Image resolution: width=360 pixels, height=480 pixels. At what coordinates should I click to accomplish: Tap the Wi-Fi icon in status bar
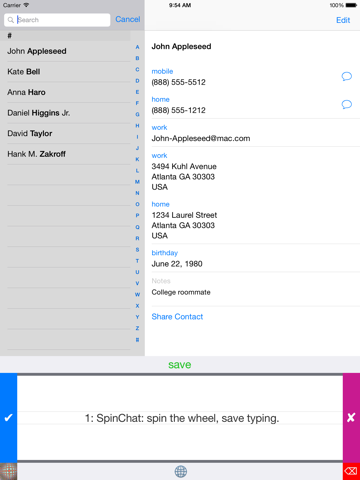point(26,5)
